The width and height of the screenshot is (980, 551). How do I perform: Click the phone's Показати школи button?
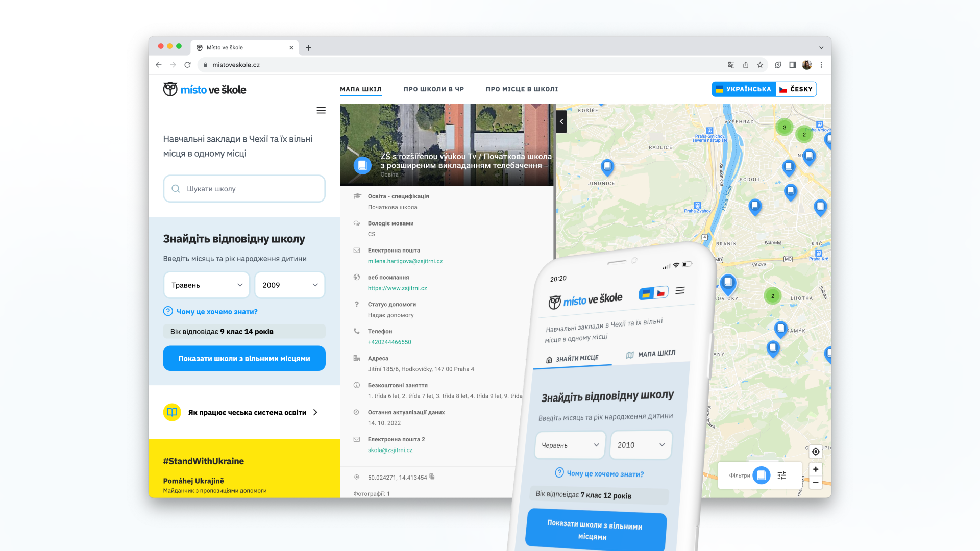click(595, 530)
